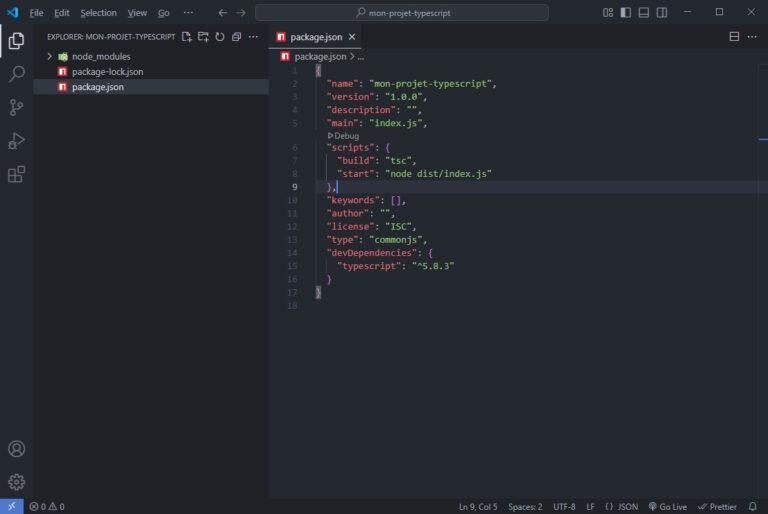The height and width of the screenshot is (514, 768).
Task: Open the Go menu
Action: tap(164, 13)
